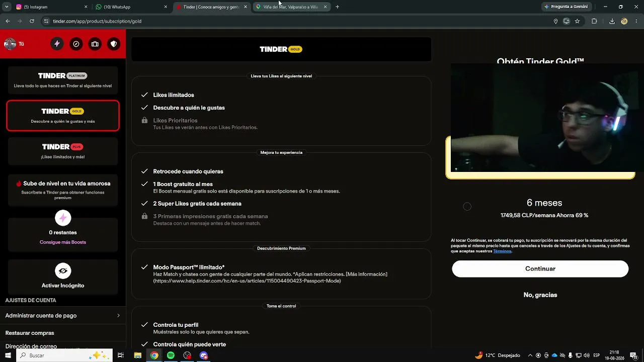This screenshot has width=644, height=362.
Task: Close the Instagram tab
Action: pos(86,7)
